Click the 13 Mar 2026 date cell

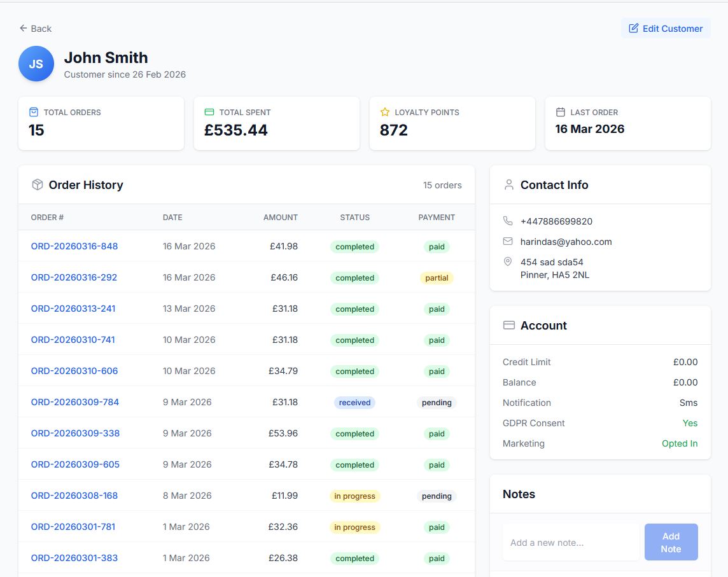[x=189, y=309]
